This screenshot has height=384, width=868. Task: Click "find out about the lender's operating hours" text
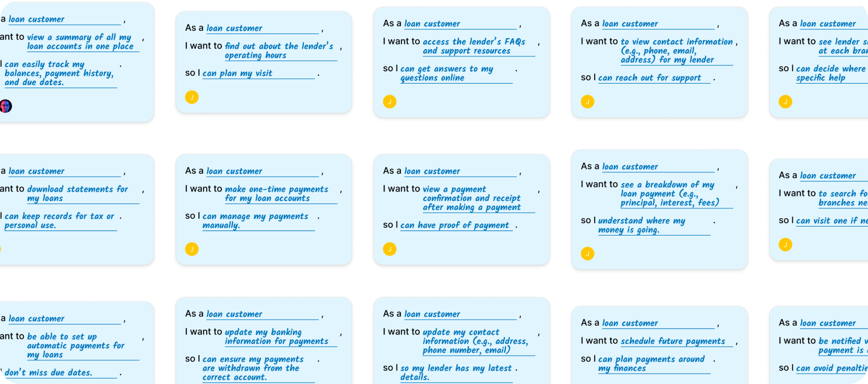279,50
